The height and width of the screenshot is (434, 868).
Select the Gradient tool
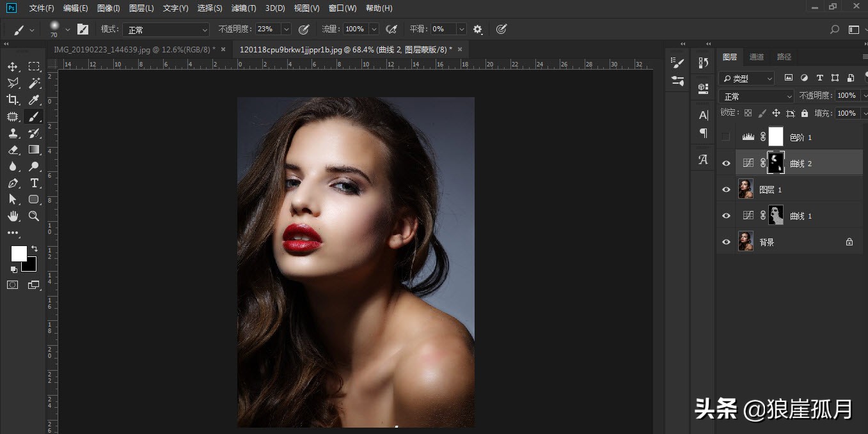34,150
